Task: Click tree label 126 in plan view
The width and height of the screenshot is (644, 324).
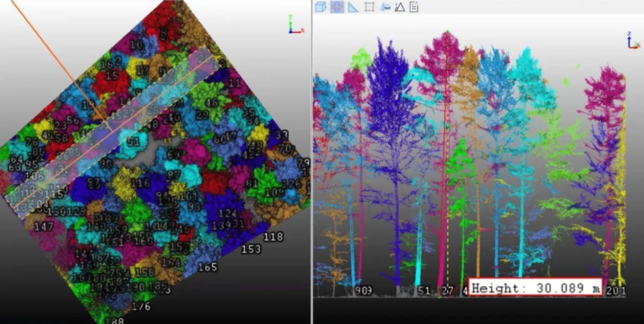Action: [291, 184]
